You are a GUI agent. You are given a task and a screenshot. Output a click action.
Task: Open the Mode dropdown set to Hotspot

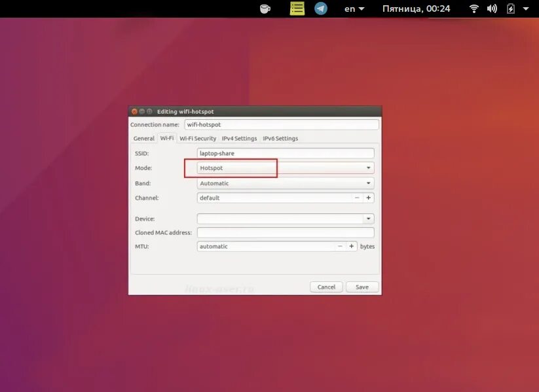click(x=285, y=168)
